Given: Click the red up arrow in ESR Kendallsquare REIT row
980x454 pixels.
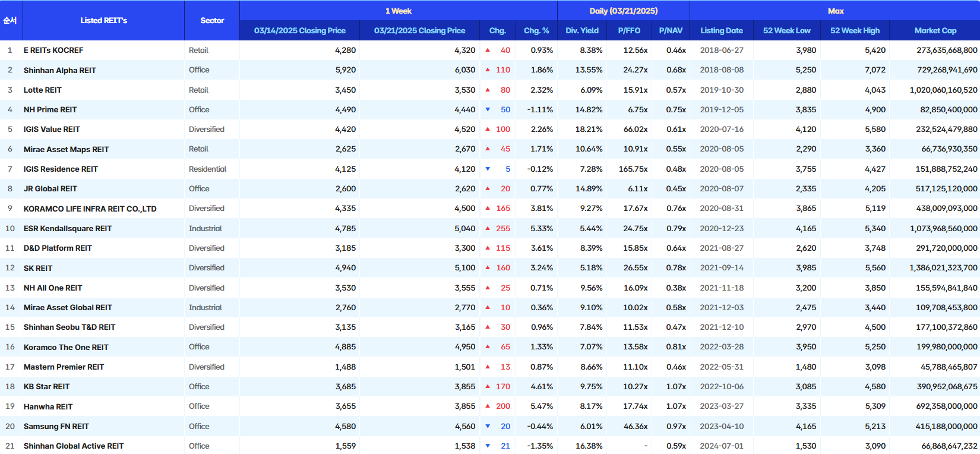Looking at the screenshot, I should point(488,228).
